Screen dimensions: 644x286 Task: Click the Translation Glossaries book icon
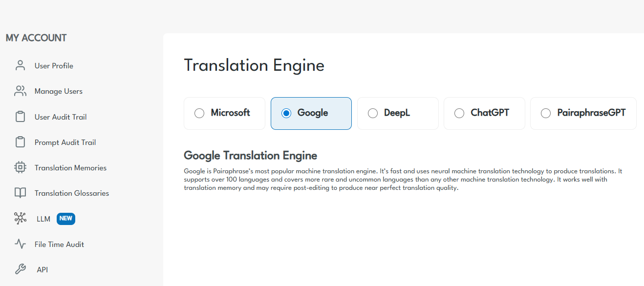20,193
